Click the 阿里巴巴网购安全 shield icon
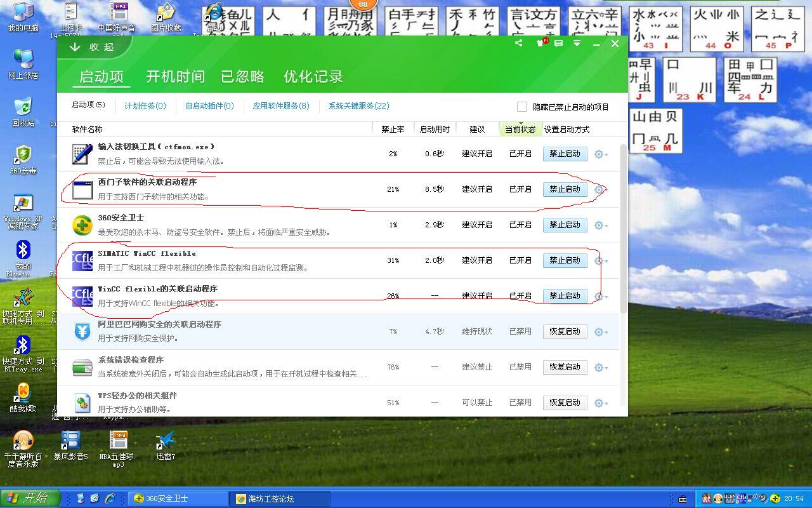This screenshot has width=812, height=508. coord(82,332)
